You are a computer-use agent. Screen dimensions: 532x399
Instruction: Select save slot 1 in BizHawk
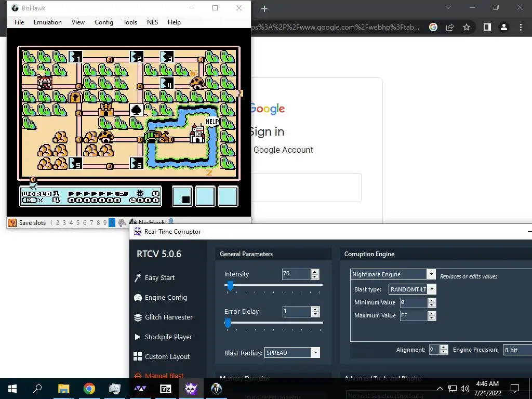pyautogui.click(x=51, y=223)
